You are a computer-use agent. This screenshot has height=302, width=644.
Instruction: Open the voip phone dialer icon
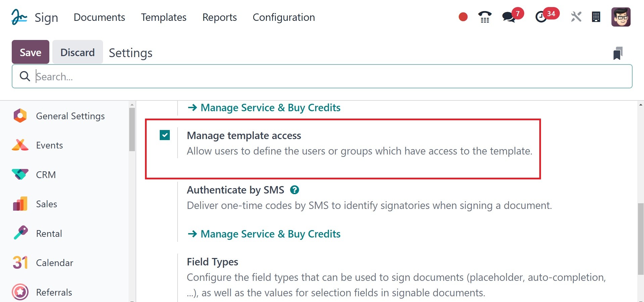click(485, 17)
